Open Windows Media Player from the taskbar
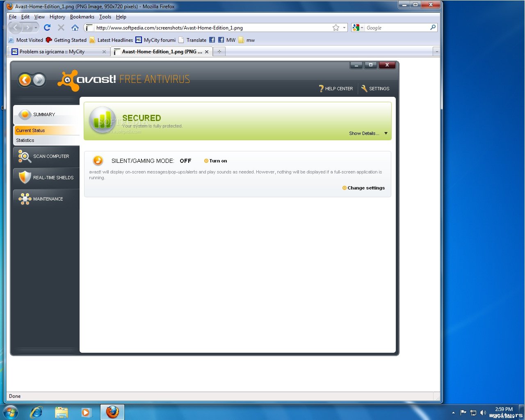The width and height of the screenshot is (525, 420). click(86, 412)
